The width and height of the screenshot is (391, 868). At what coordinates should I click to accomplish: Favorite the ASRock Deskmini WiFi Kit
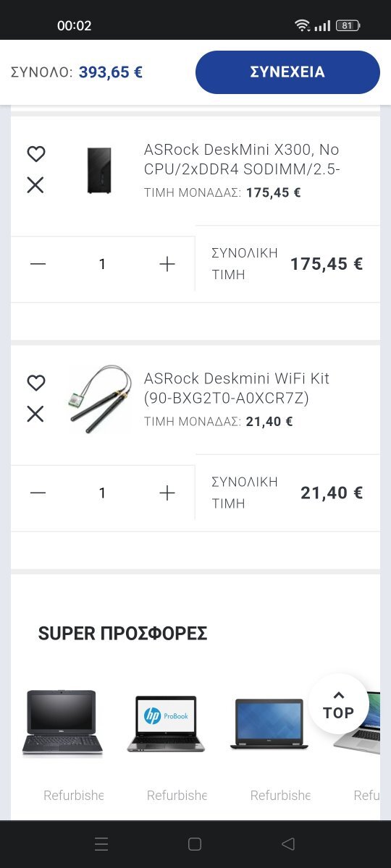(x=35, y=383)
